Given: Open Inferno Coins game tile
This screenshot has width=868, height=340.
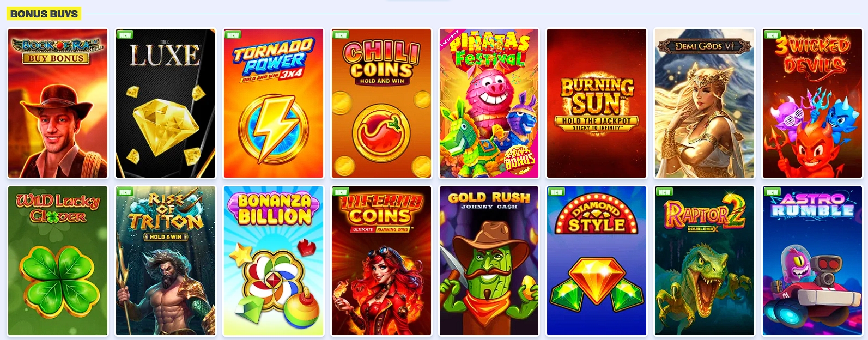Looking at the screenshot, I should click(x=381, y=261).
